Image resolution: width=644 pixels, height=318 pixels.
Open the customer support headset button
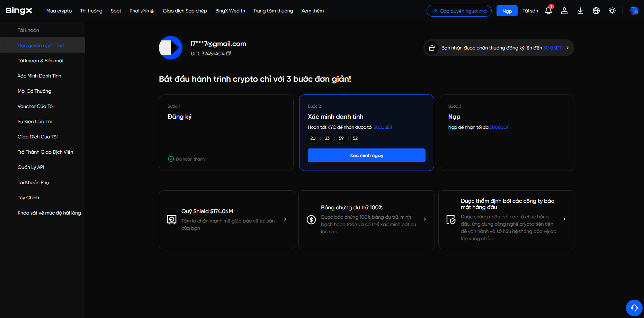point(634,308)
